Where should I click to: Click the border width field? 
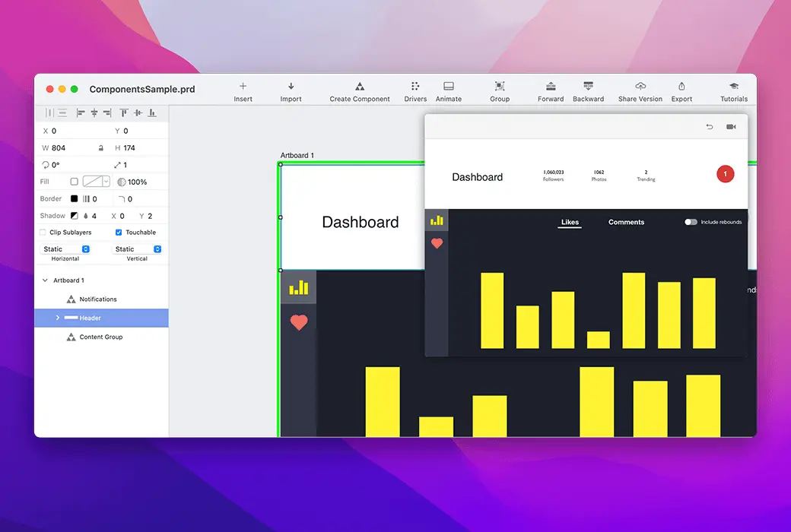94,198
